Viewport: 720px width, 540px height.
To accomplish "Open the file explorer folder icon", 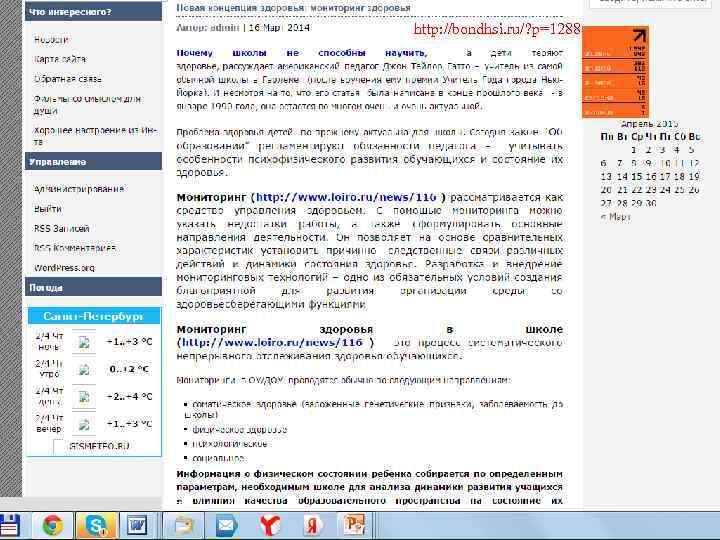I will coord(184,525).
